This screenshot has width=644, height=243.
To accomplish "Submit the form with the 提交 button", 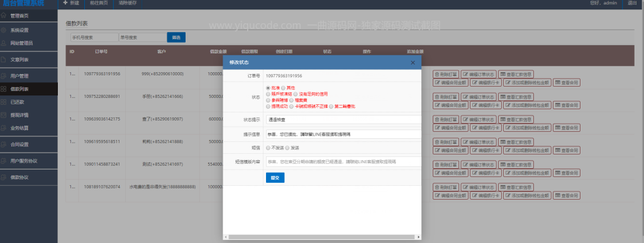I will [275, 178].
